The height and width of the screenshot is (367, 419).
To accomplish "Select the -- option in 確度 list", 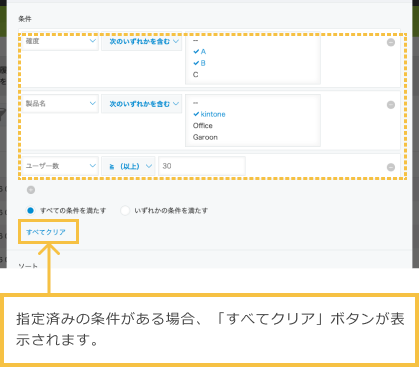I will point(195,40).
